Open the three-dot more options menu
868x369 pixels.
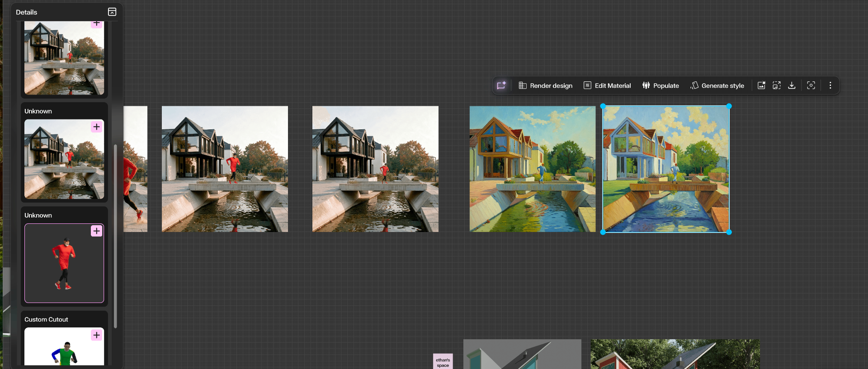pos(830,85)
